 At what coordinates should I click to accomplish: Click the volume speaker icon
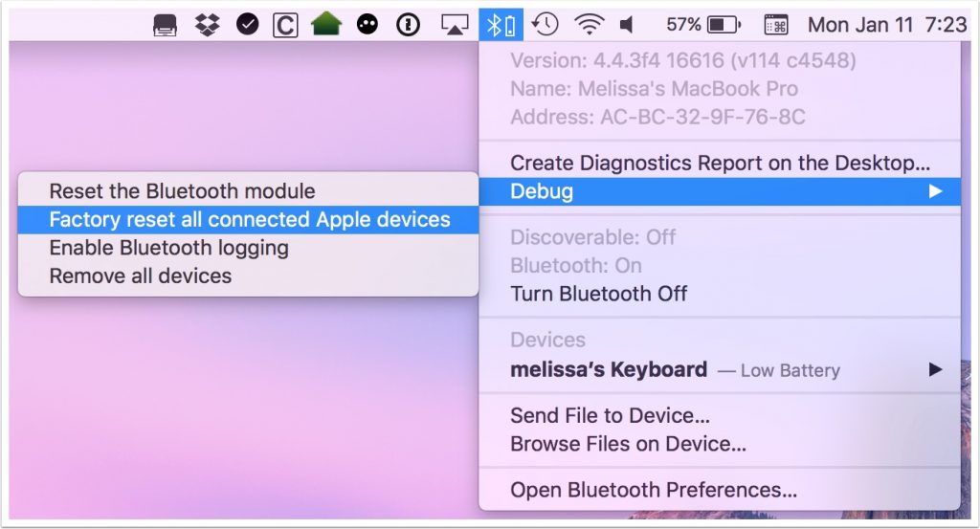627,25
